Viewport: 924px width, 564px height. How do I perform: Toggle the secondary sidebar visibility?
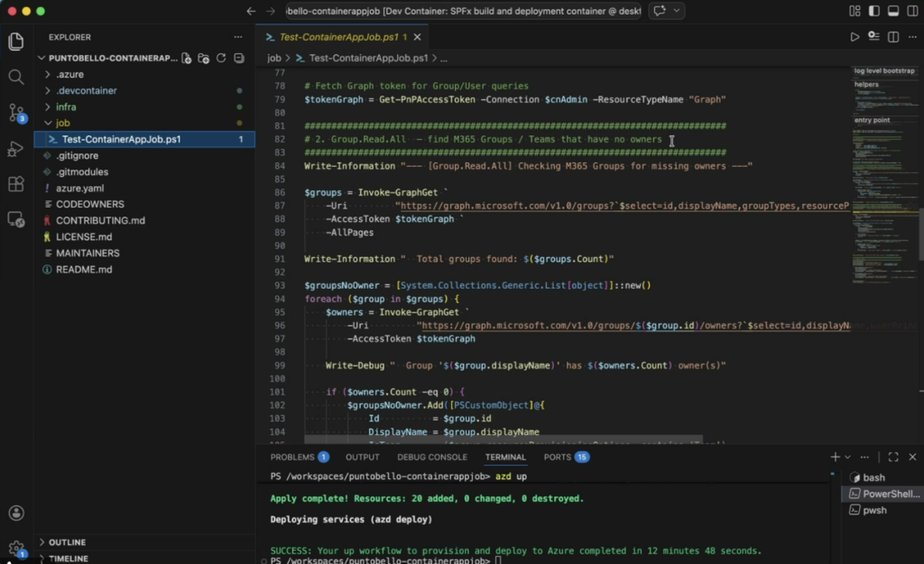(910, 11)
